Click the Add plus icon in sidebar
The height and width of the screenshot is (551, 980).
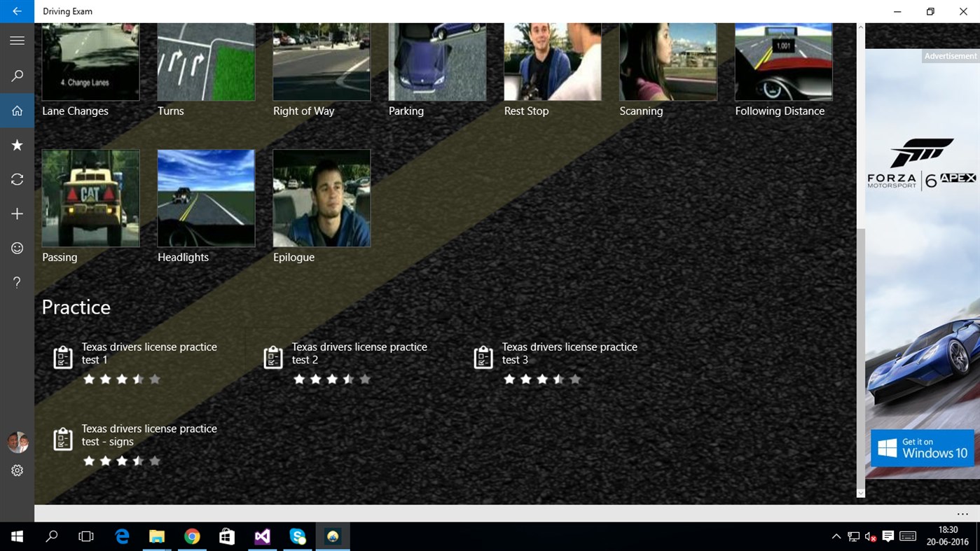point(17,214)
